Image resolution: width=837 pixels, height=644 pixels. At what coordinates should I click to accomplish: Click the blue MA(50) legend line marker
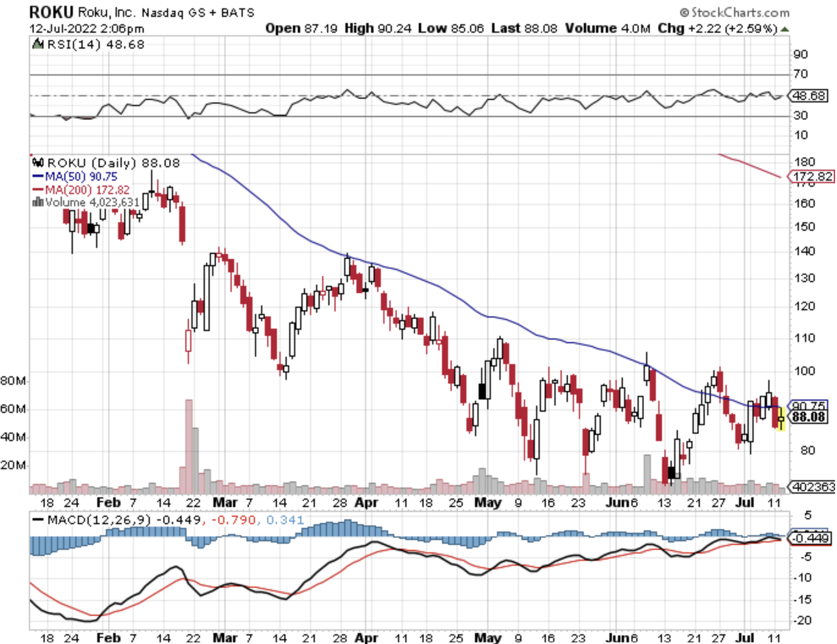click(38, 176)
